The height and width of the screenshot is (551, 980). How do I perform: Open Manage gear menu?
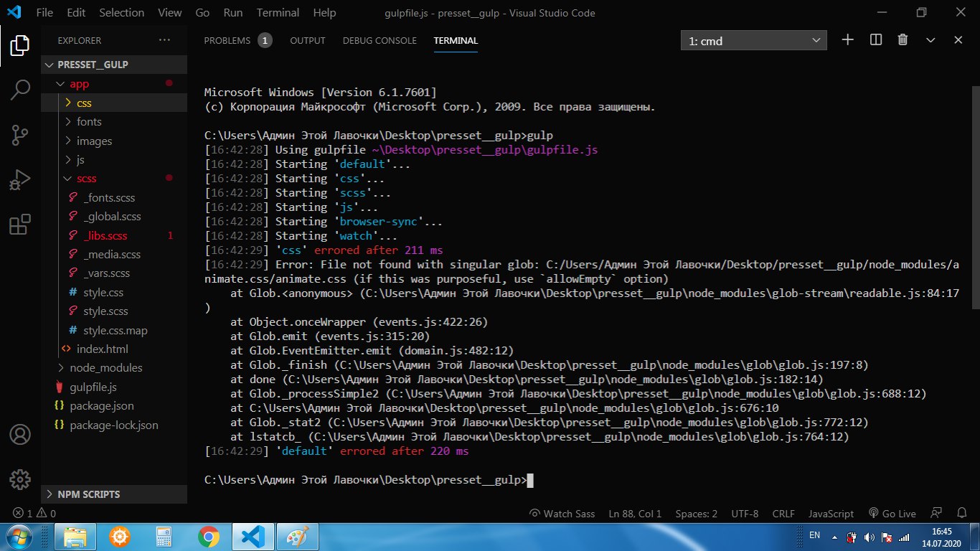pyautogui.click(x=20, y=479)
